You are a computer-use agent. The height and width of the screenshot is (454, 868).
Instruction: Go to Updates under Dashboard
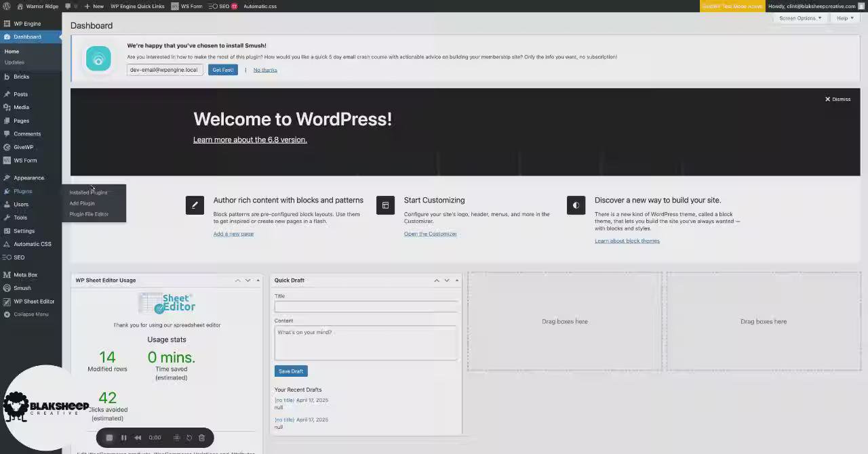(x=14, y=62)
